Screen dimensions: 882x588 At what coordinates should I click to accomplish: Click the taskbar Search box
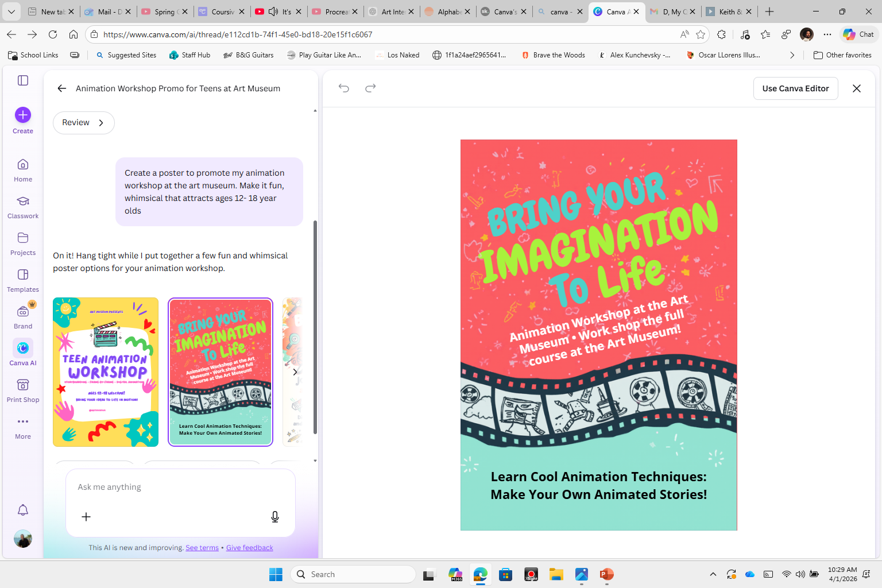point(353,574)
